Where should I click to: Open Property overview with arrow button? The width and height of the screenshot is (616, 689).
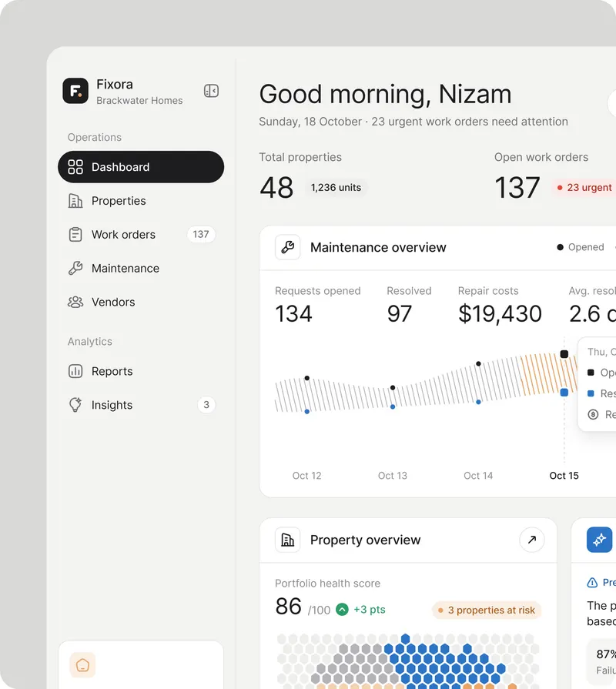[531, 540]
